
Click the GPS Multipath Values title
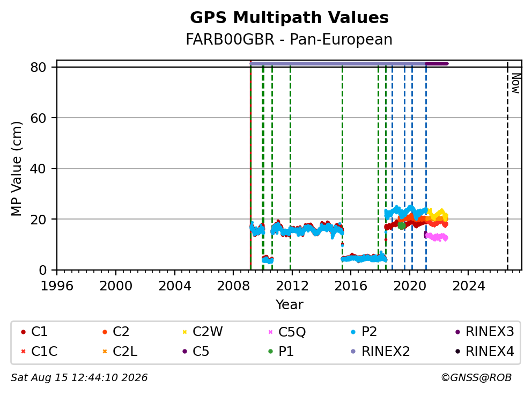click(289, 18)
